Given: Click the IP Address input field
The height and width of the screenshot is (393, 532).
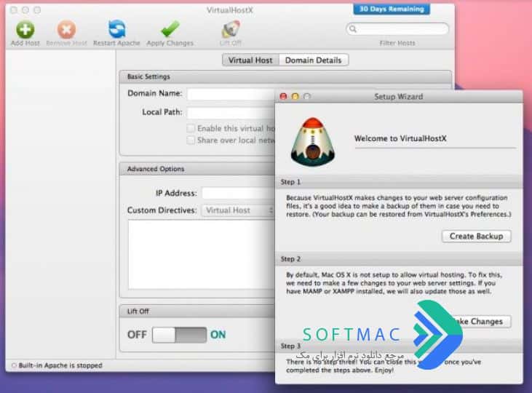Looking at the screenshot, I should (238, 193).
